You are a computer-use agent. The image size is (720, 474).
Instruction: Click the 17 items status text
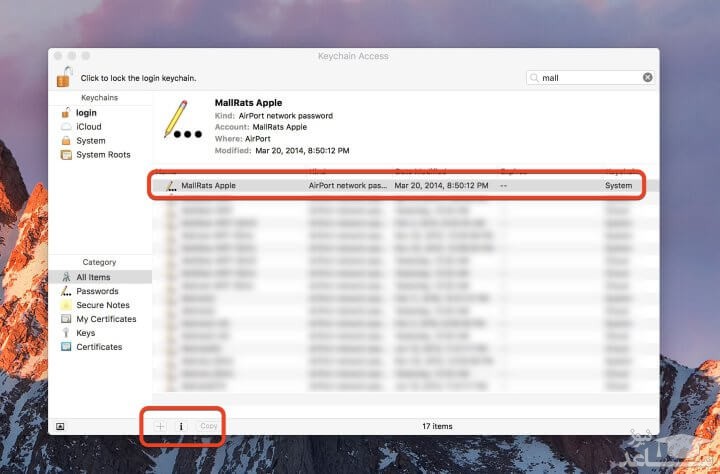tap(437, 426)
